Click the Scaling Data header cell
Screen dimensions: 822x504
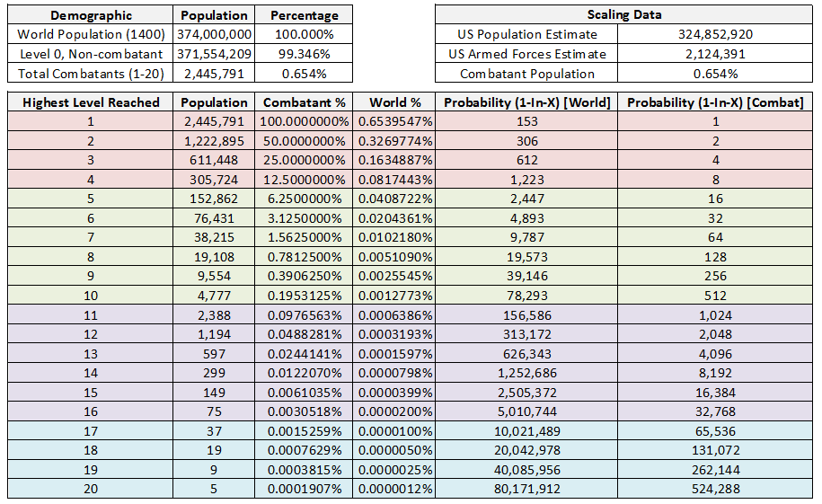pos(624,15)
